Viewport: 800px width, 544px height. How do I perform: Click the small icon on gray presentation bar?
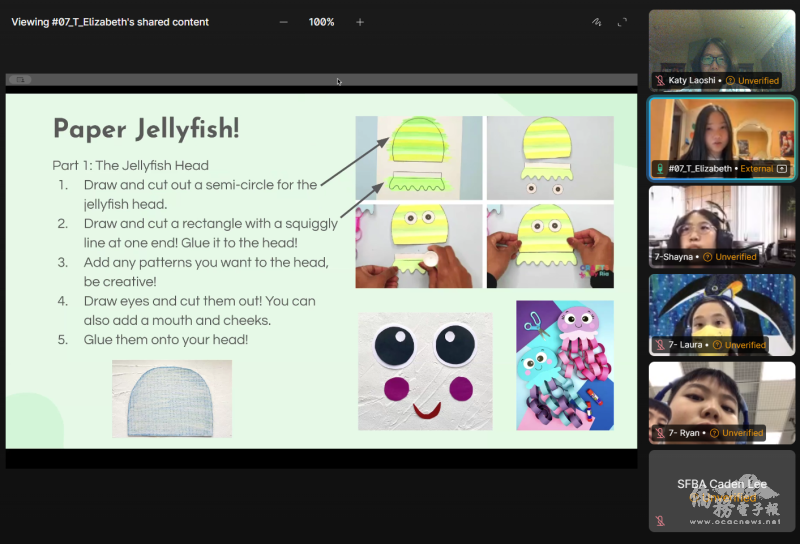[x=20, y=79]
